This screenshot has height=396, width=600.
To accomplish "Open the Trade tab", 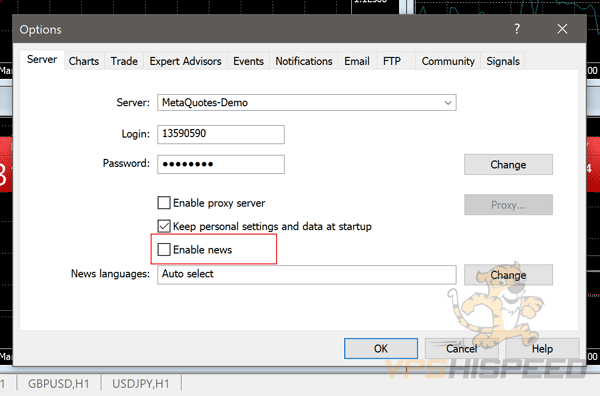I will coord(124,61).
